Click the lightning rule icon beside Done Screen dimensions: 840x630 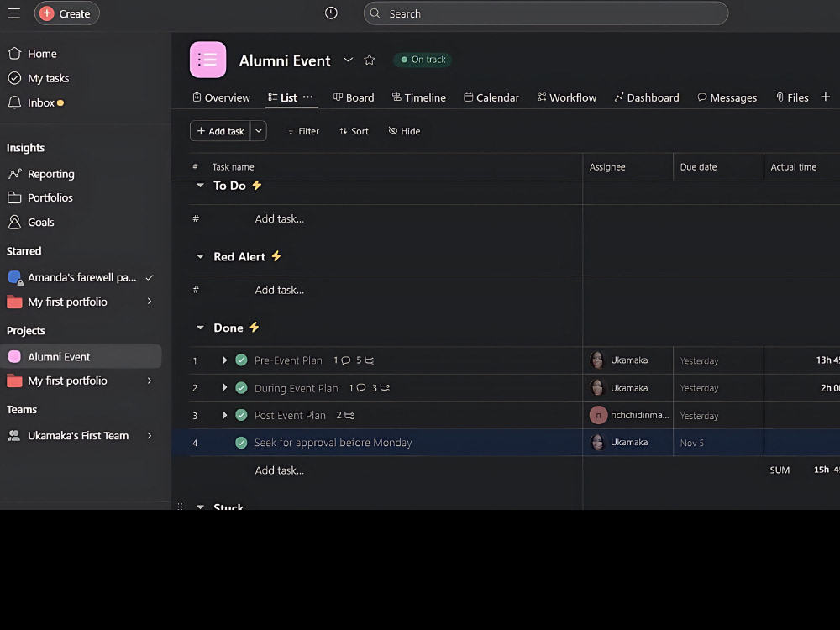click(x=255, y=327)
